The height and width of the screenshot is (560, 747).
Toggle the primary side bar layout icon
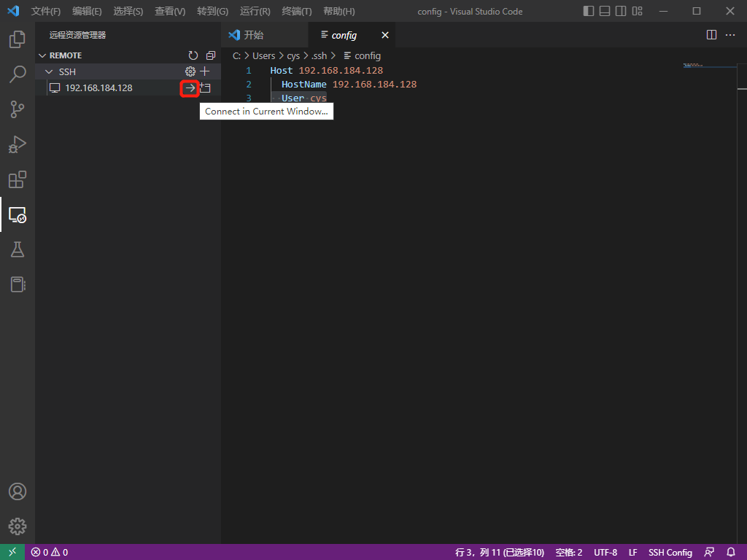point(590,11)
